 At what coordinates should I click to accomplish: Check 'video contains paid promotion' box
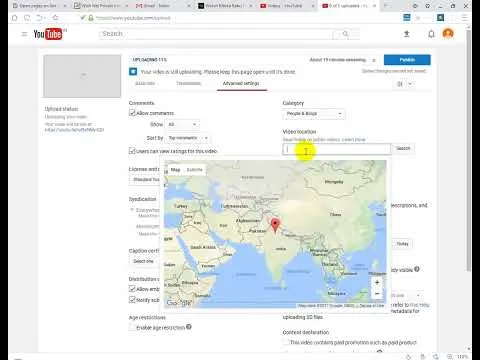point(286,342)
